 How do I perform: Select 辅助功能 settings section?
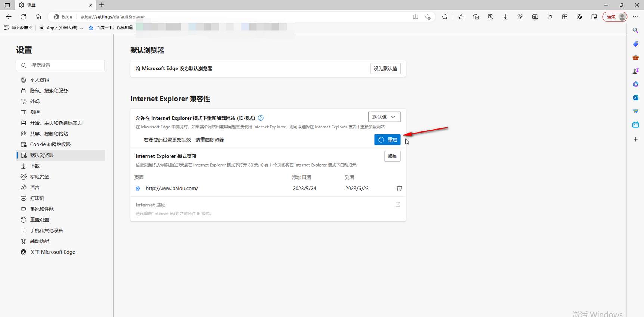(61, 241)
